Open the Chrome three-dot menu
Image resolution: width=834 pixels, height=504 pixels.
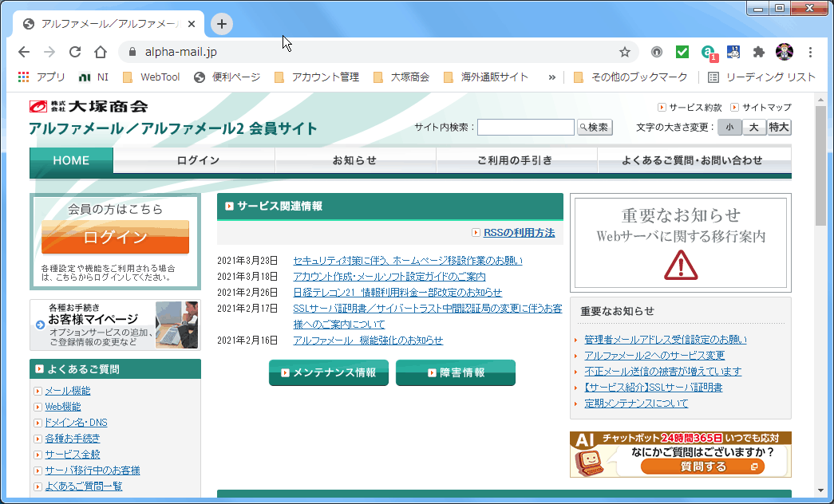[810, 52]
